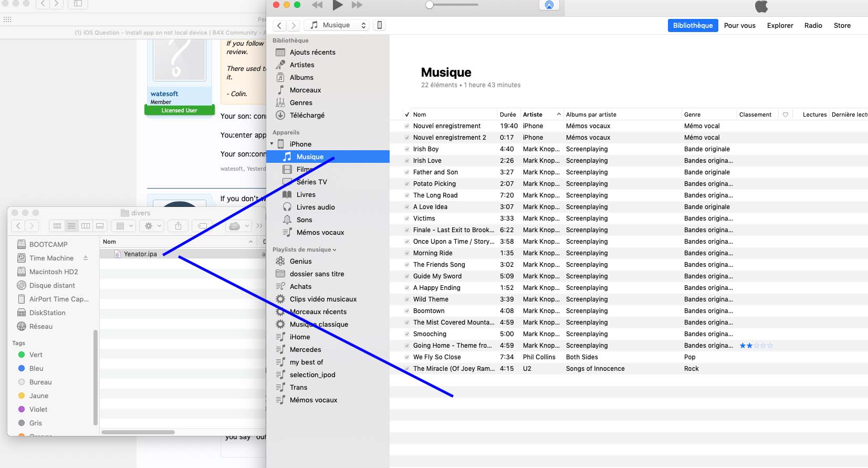868x468 pixels.
Task: Switch to the Bibliothèque tab
Action: click(693, 25)
